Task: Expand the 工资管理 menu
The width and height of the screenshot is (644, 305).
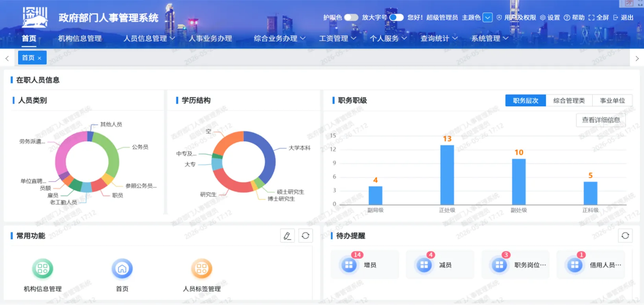Action: (x=338, y=38)
